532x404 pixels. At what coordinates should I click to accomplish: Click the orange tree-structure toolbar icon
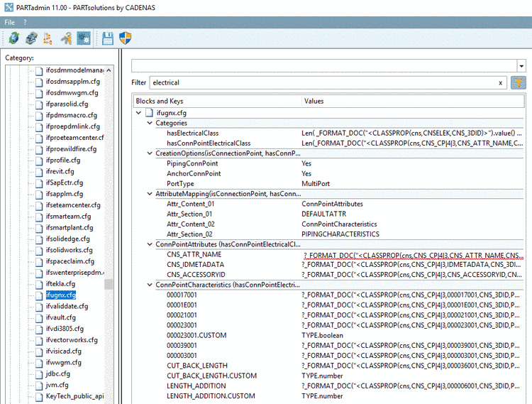(x=48, y=38)
